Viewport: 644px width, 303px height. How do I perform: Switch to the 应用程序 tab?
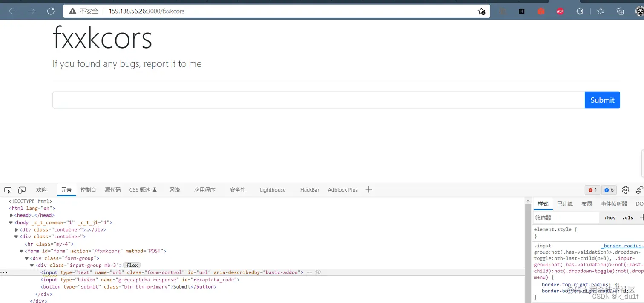coord(205,190)
